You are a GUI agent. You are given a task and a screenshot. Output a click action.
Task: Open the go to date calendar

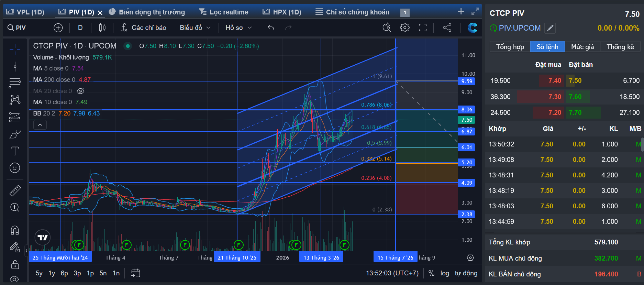pyautogui.click(x=136, y=273)
